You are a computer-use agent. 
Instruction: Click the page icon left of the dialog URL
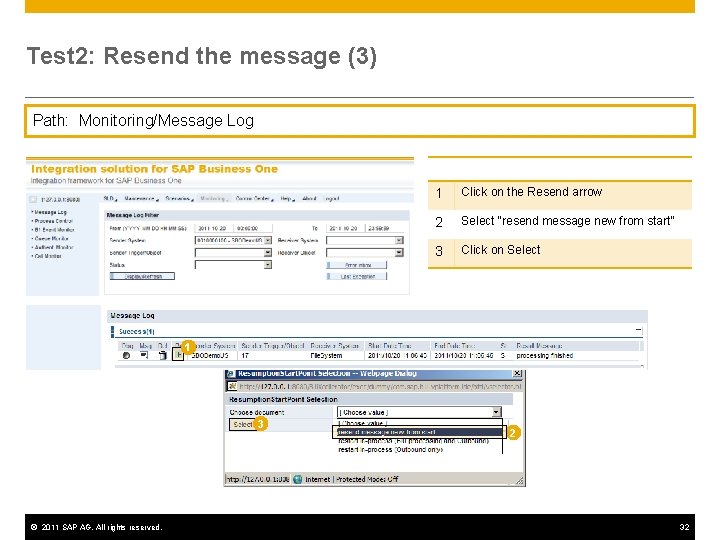click(x=232, y=386)
